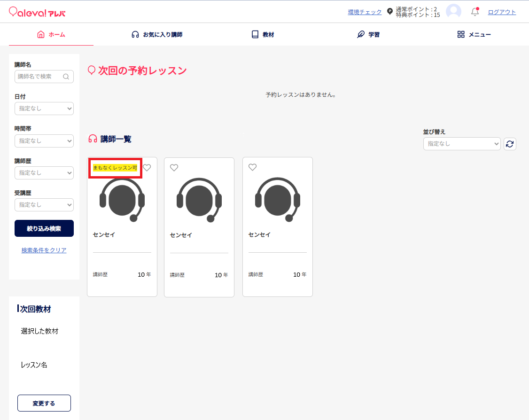The height and width of the screenshot is (420, 529).
Task: Switch to the お気に入り講師 tab
Action: [157, 34]
